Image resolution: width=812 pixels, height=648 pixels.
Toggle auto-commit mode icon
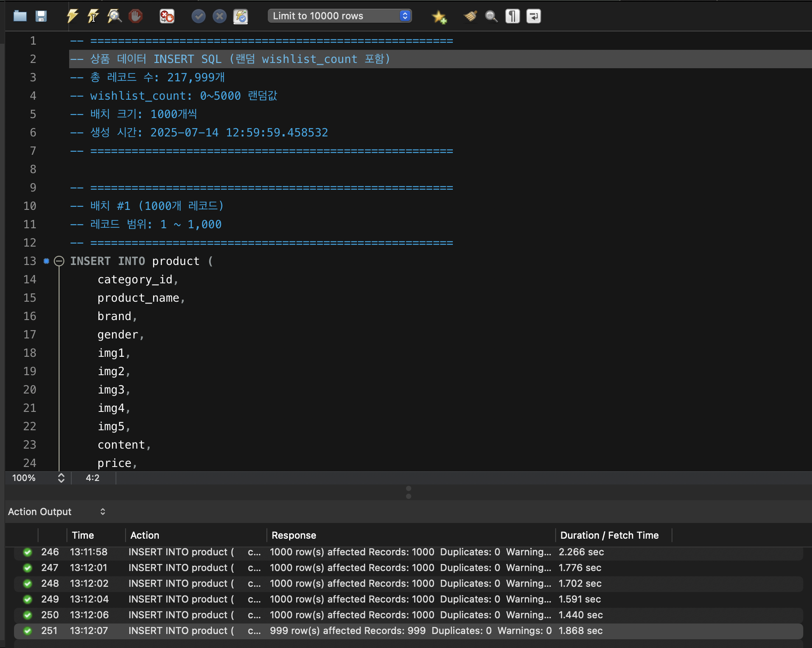tap(241, 17)
